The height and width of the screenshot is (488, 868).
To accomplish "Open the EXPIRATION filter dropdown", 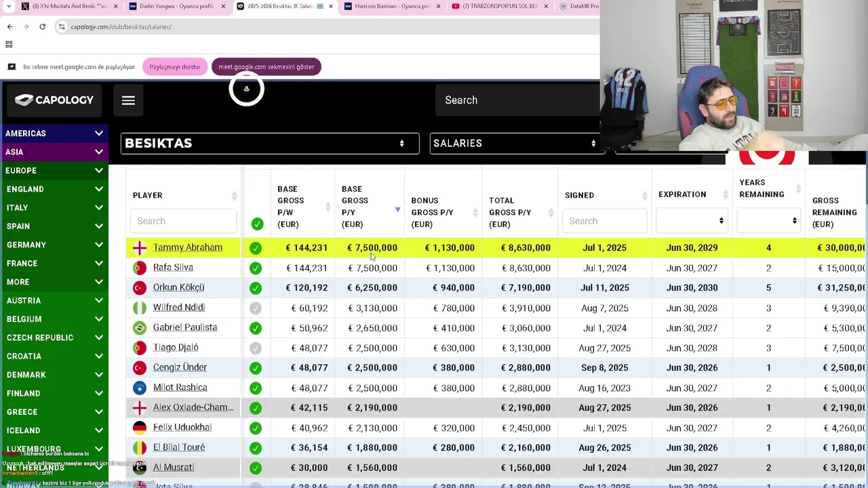I will click(691, 221).
